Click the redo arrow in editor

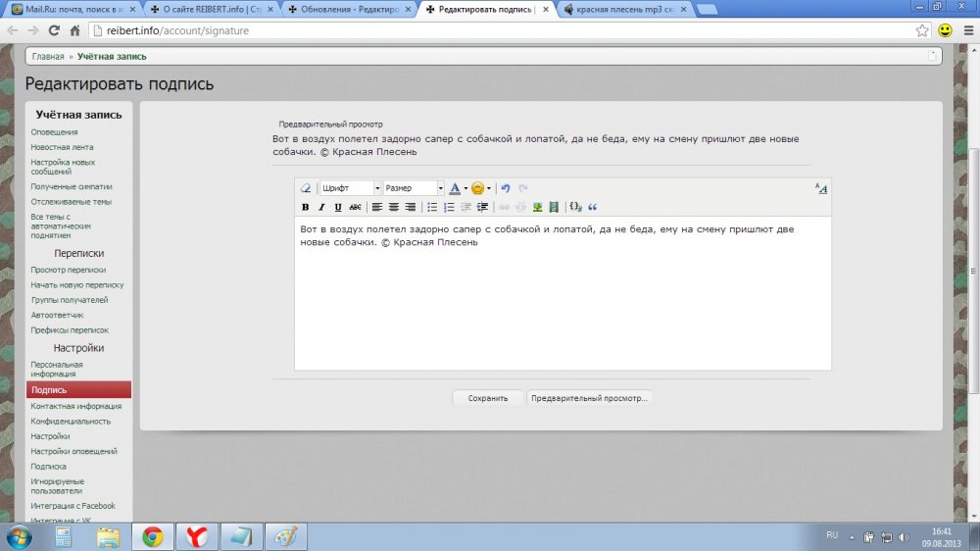[523, 188]
